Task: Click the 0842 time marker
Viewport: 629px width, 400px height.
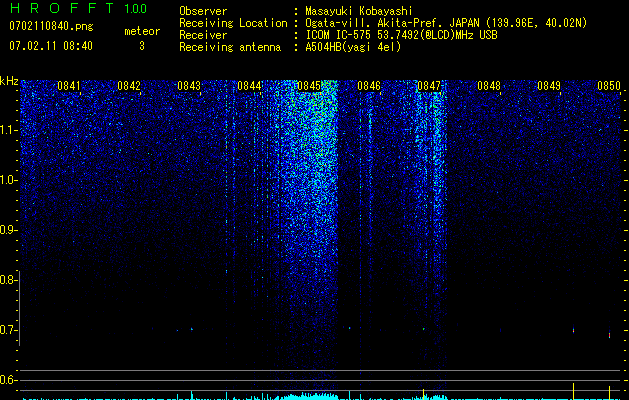Action: 129,86
